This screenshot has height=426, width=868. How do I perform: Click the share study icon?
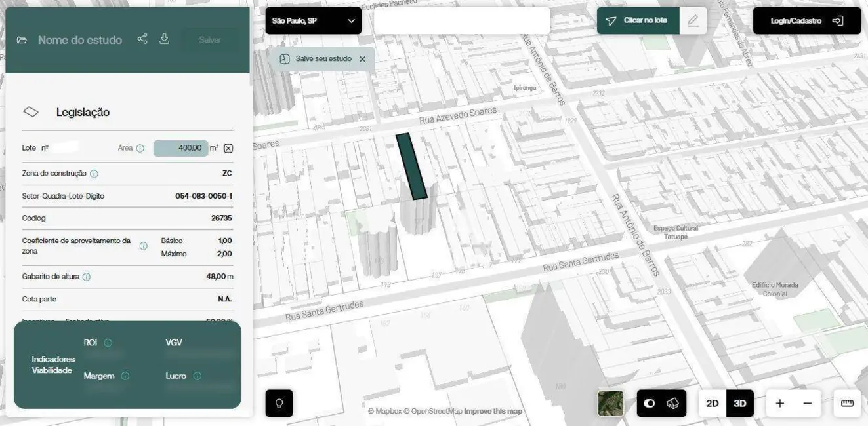(x=142, y=39)
